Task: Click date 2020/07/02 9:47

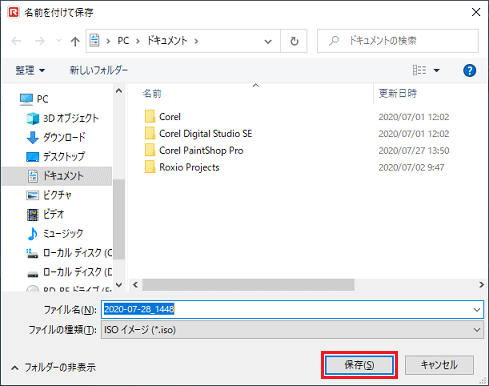Action: tap(411, 167)
